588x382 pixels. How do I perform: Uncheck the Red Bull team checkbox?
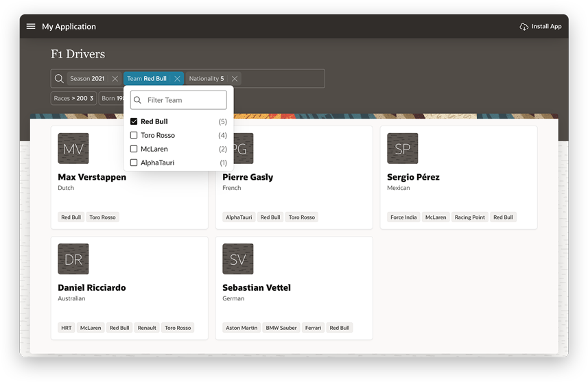pyautogui.click(x=134, y=121)
